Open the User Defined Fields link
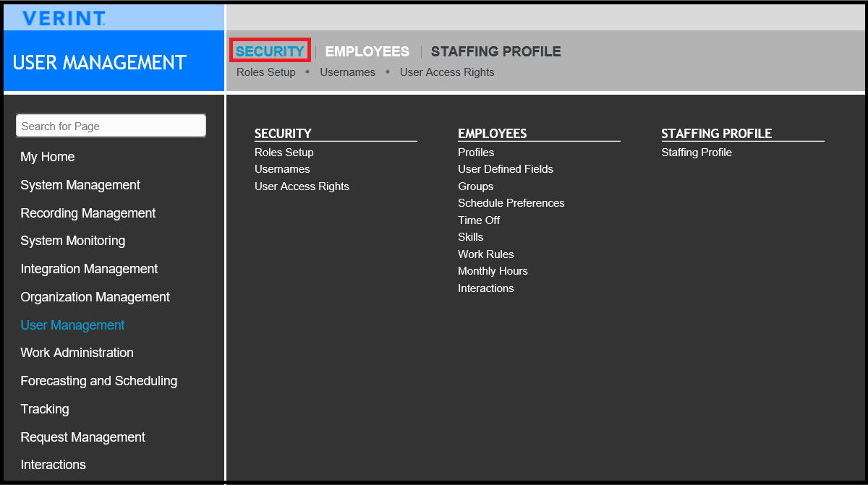This screenshot has height=485, width=868. point(506,169)
